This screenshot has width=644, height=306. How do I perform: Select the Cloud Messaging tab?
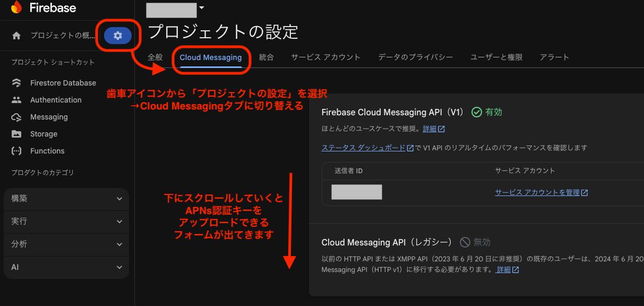coord(211,57)
